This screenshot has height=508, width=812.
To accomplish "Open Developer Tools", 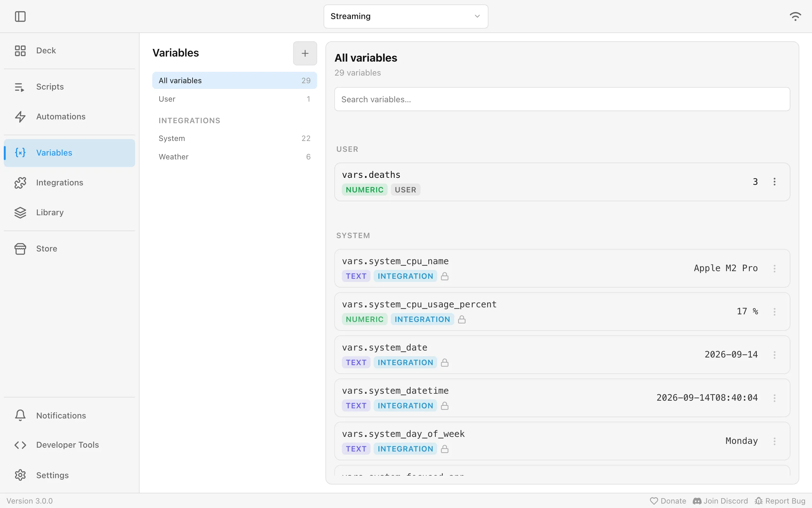I will pos(69,445).
